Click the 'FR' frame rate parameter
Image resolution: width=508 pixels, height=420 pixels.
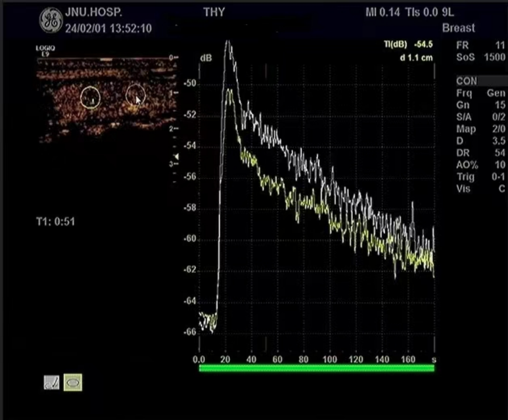click(x=481, y=45)
